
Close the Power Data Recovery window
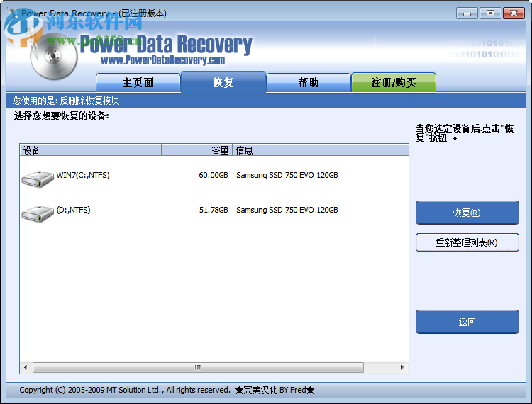[x=514, y=13]
